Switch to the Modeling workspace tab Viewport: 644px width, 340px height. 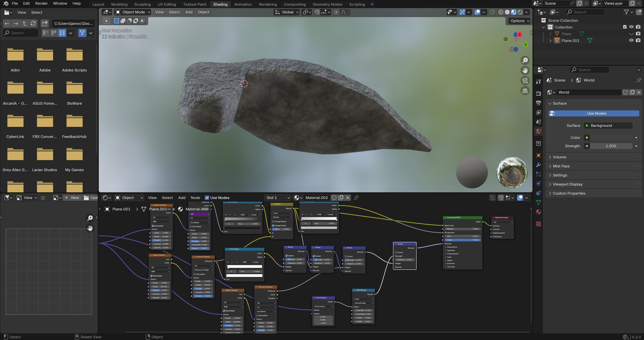[x=119, y=4]
